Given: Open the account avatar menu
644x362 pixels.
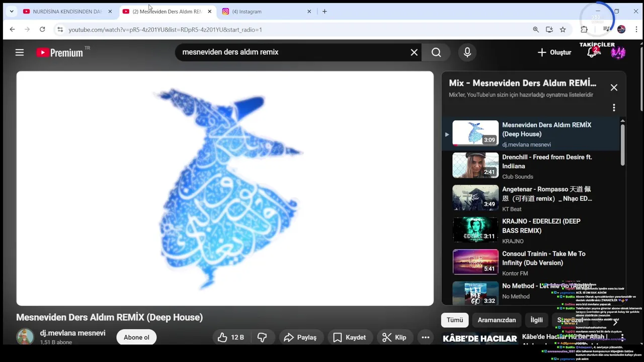Looking at the screenshot, I should pos(618,52).
